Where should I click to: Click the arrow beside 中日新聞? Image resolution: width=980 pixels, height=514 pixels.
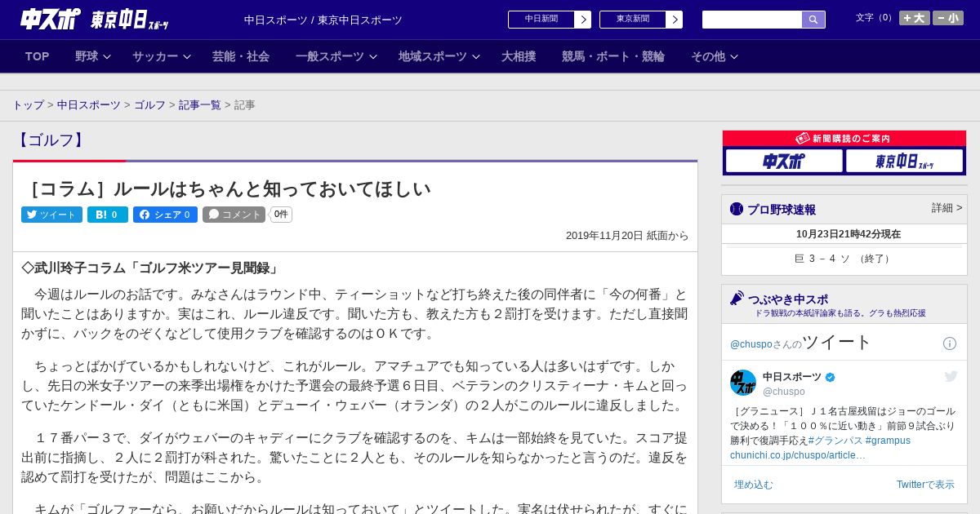pyautogui.click(x=582, y=20)
